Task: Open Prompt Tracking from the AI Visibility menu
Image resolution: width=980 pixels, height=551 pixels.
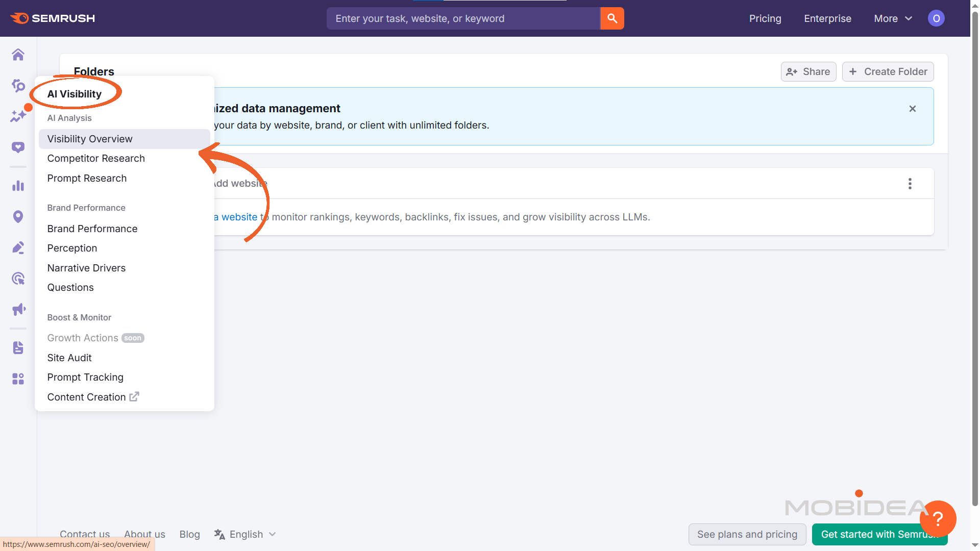Action: click(85, 377)
